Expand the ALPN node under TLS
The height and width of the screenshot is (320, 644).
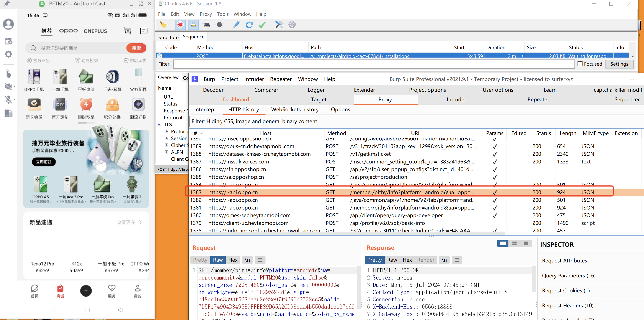166,152
